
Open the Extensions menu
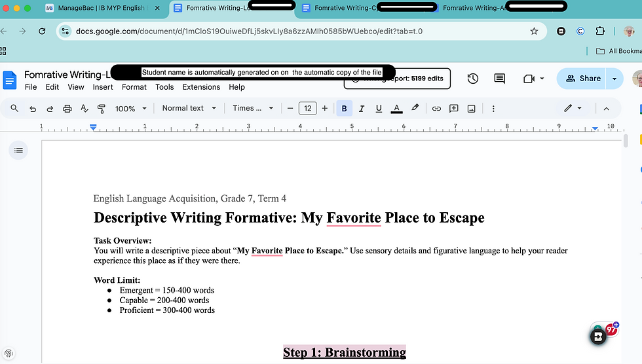tap(201, 86)
